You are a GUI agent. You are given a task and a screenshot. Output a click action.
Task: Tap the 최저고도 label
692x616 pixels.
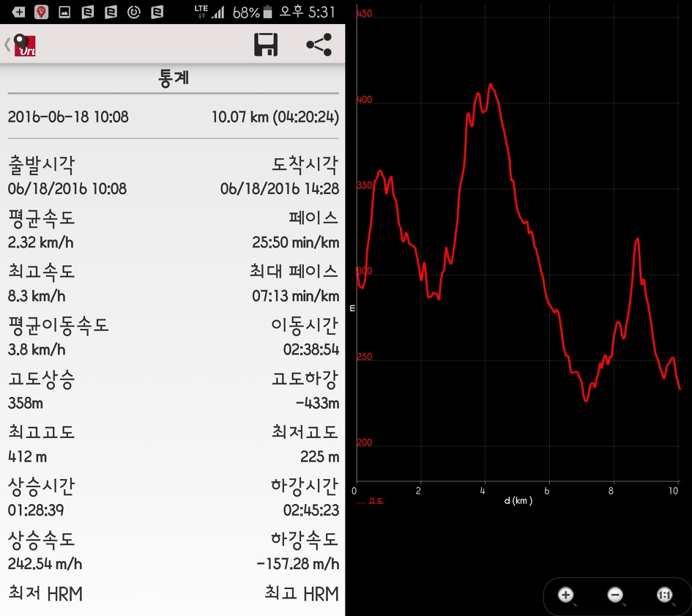305,432
